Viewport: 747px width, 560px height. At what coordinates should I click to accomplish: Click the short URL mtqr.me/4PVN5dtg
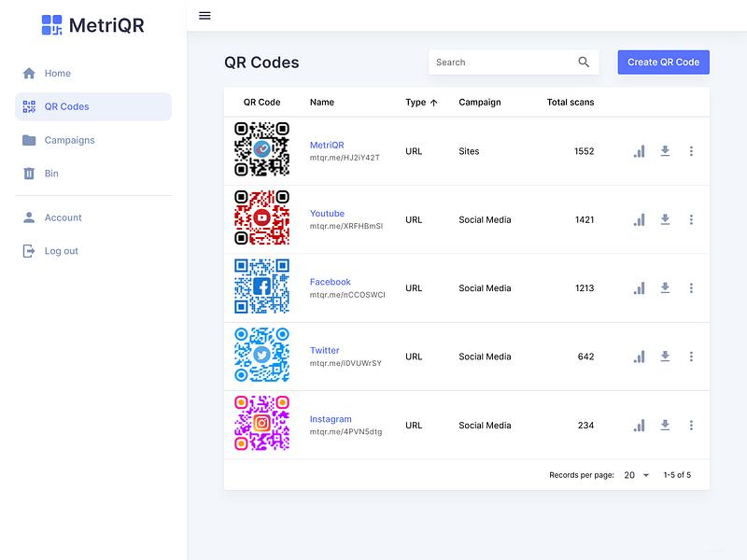point(345,432)
